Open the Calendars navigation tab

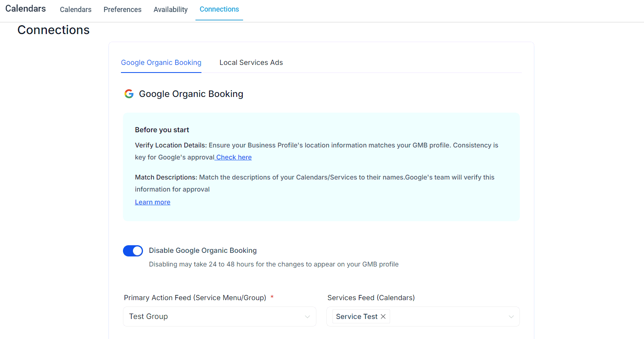(76, 10)
